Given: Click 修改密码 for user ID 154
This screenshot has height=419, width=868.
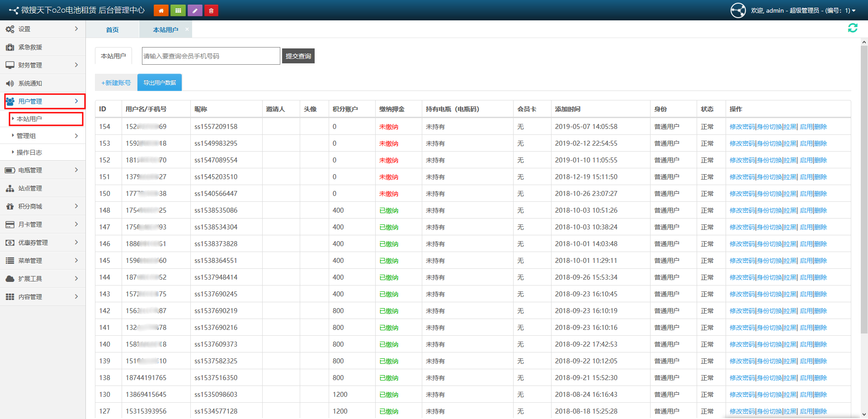Looking at the screenshot, I should pos(742,127).
